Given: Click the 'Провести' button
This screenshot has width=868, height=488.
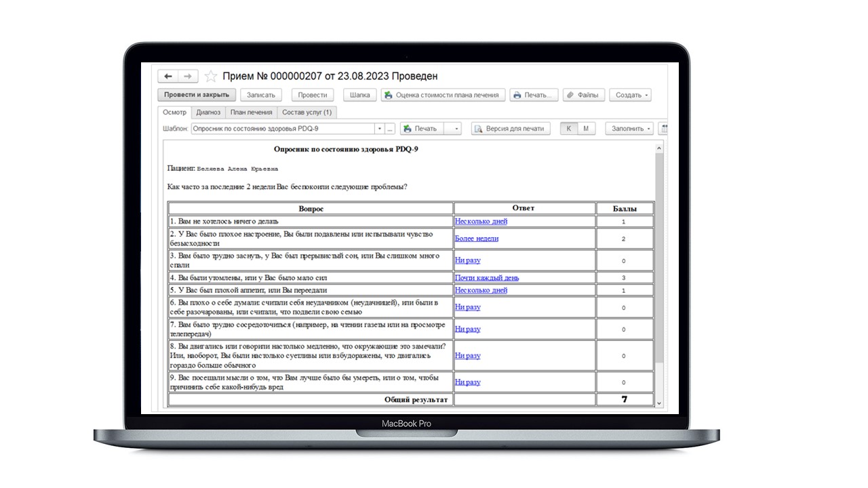Looking at the screenshot, I should 313,95.
